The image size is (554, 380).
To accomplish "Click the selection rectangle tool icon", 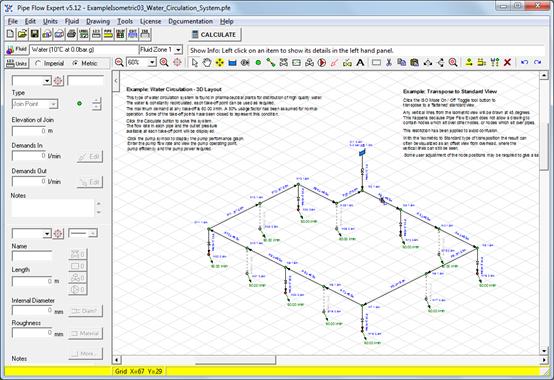I will coord(376,63).
